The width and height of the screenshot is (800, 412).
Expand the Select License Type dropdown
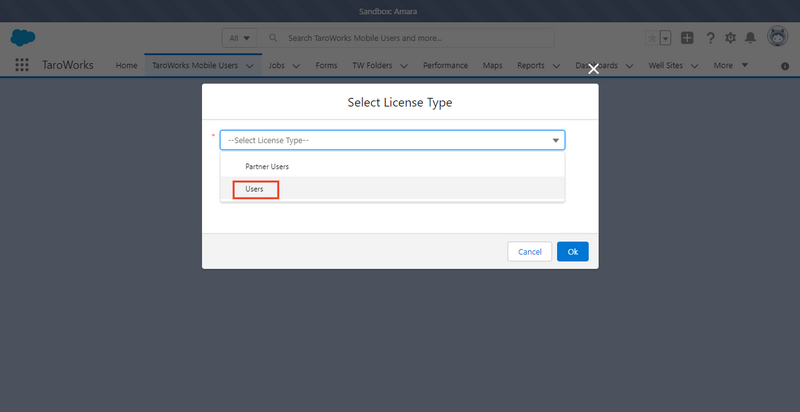tap(392, 140)
